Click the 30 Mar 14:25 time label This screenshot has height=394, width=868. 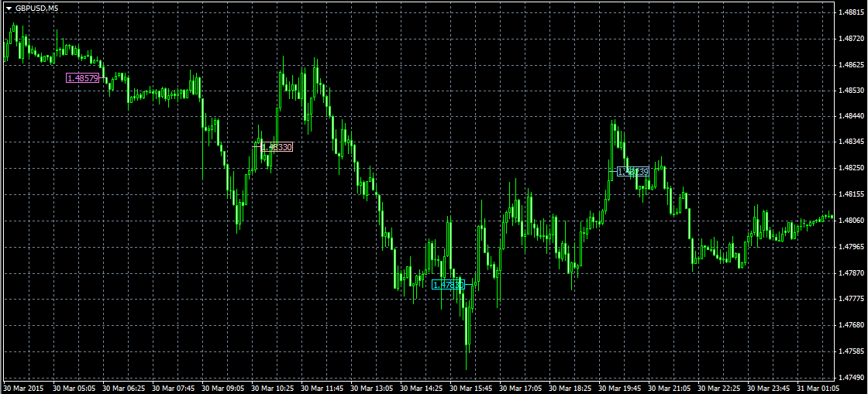[421, 388]
